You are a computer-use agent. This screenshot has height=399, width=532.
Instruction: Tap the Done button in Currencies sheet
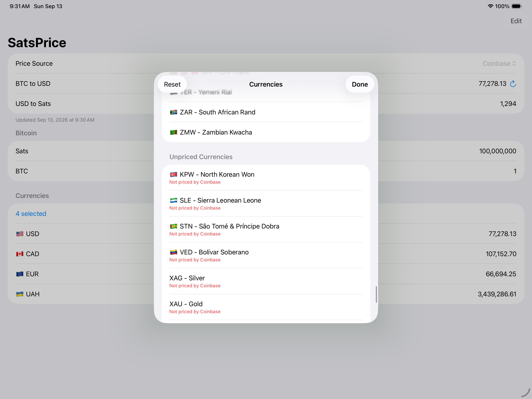(x=360, y=84)
